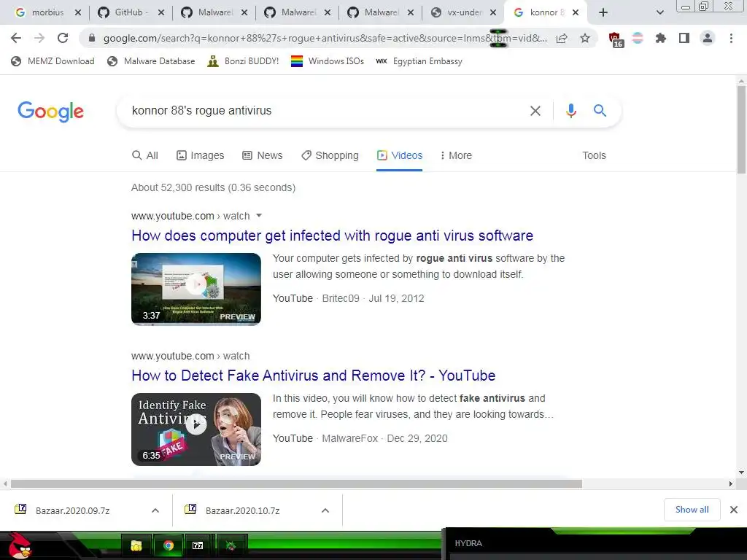Click the browser forward arrow

coord(39,38)
